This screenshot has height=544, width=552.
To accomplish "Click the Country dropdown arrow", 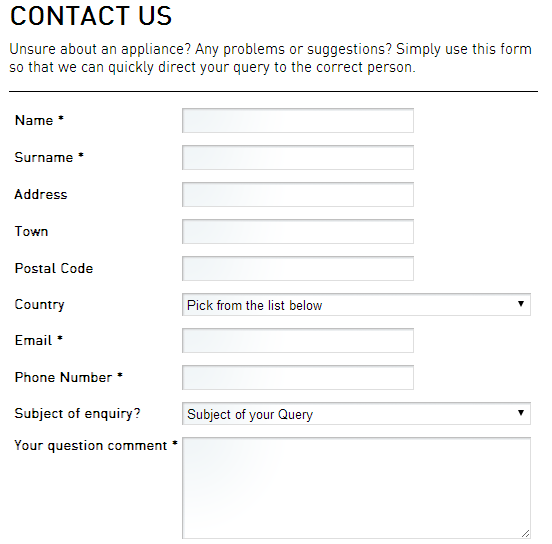I will click(521, 304).
